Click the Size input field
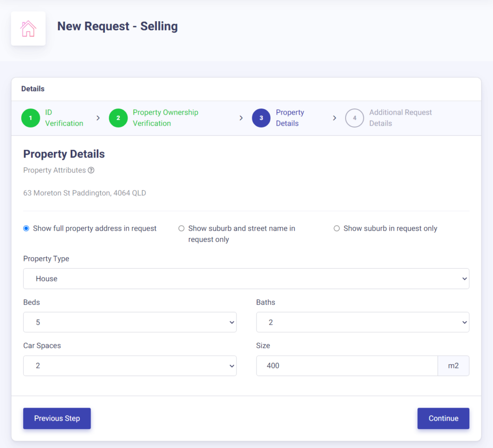This screenshot has height=448, width=493. click(x=347, y=366)
